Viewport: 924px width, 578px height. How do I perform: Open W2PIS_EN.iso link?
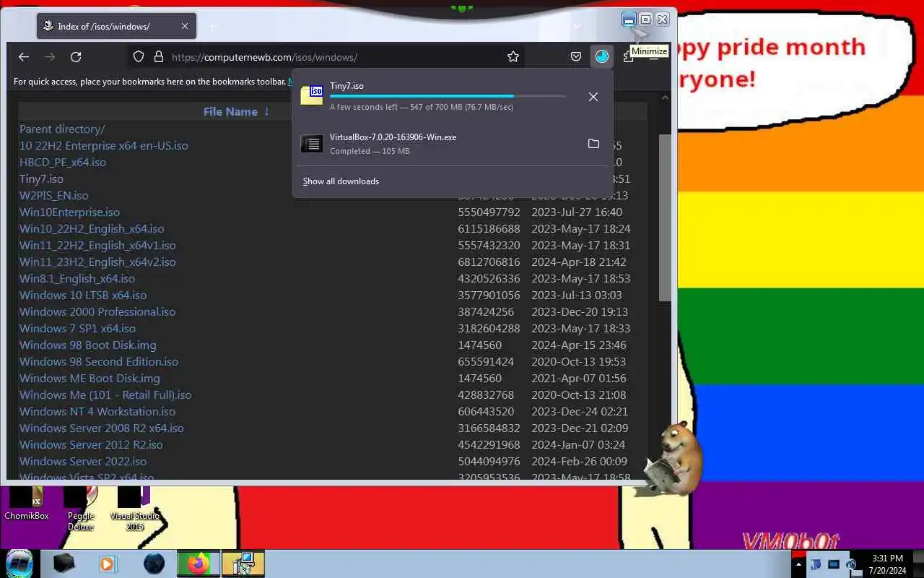click(x=54, y=195)
